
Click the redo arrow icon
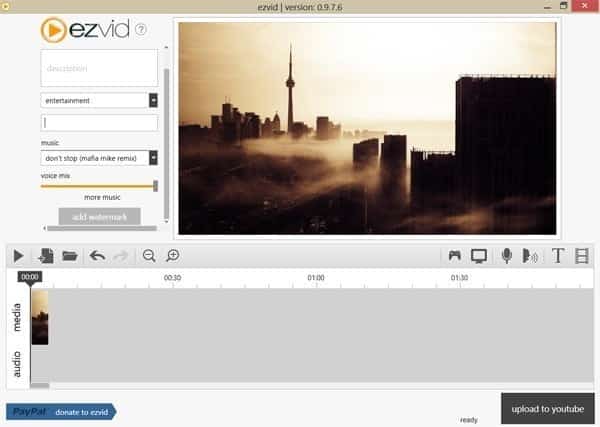click(121, 256)
